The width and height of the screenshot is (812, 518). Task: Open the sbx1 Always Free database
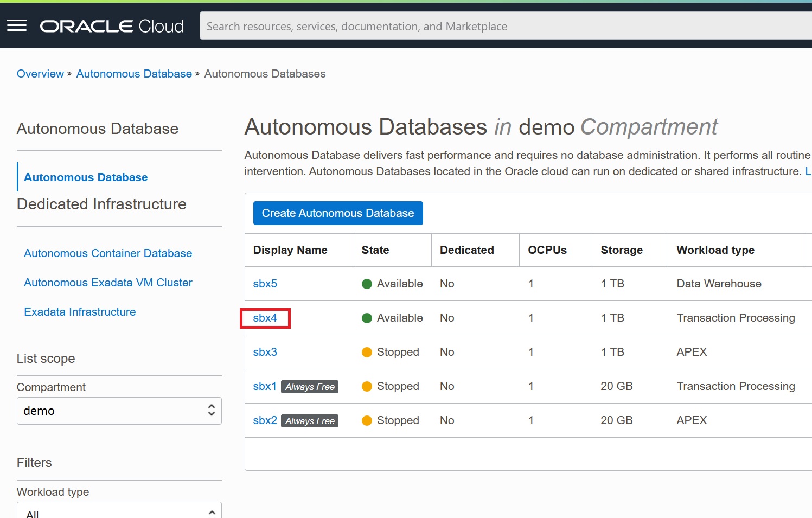tap(265, 386)
